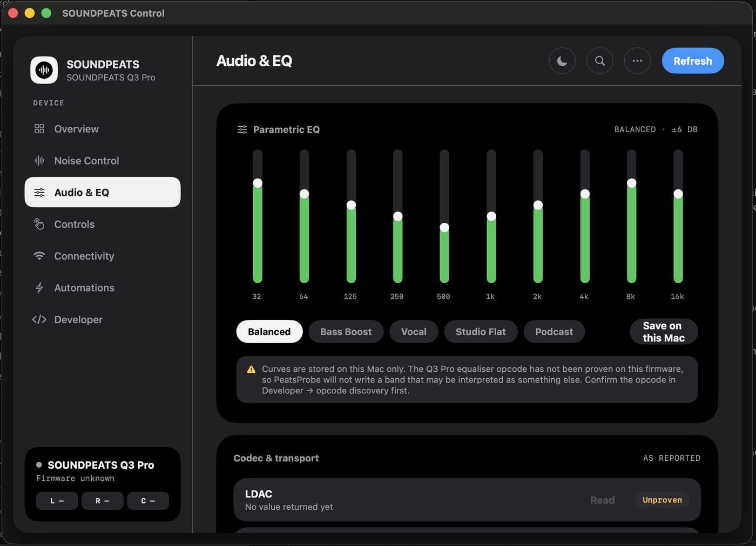Click the 16k band slider handle
756x546 pixels.
[678, 194]
